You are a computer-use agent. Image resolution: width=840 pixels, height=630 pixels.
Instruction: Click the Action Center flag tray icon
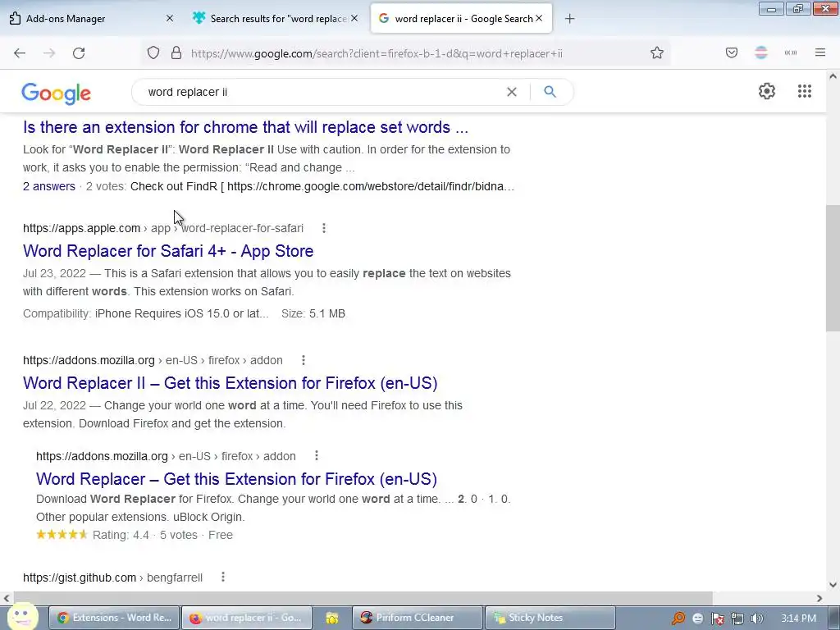pyautogui.click(x=717, y=619)
